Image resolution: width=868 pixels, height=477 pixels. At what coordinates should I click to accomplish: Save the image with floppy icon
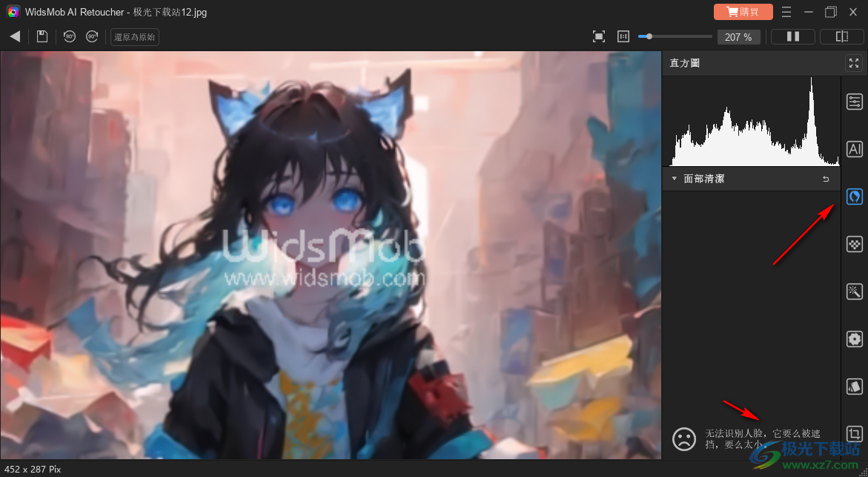point(42,36)
